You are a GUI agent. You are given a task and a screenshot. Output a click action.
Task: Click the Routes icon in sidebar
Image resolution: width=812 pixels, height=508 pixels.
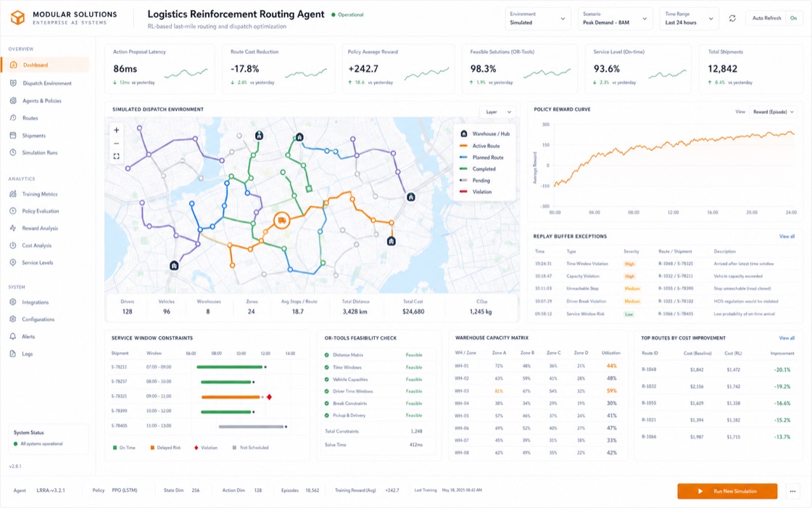(13, 118)
